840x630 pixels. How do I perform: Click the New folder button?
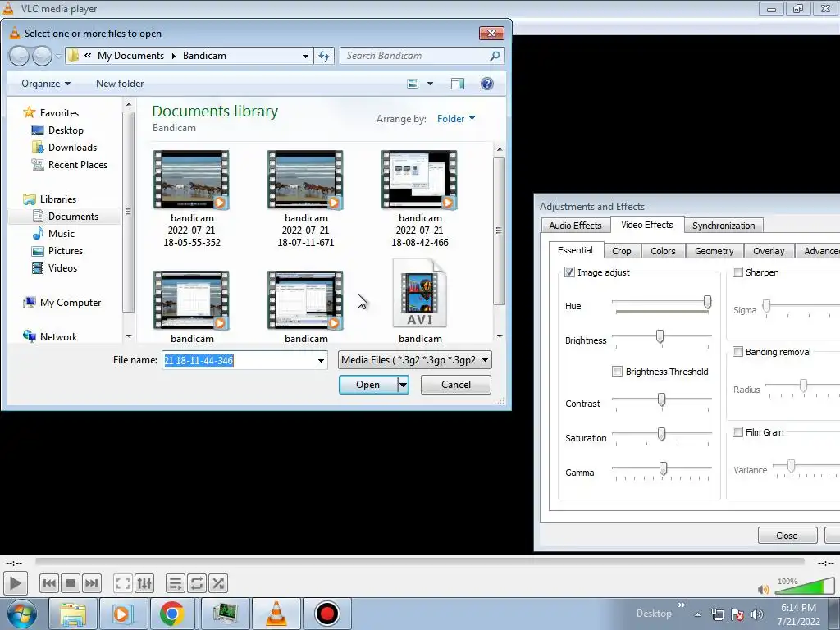(120, 84)
